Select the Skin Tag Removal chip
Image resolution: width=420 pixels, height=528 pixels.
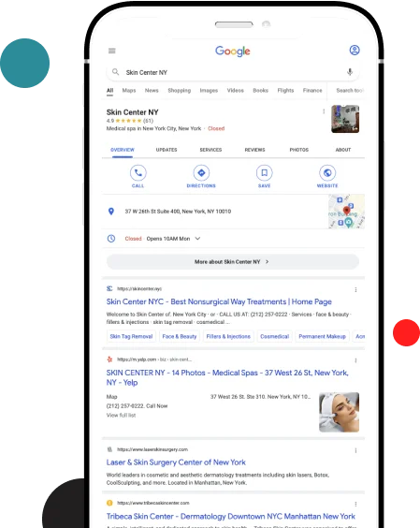[x=131, y=336]
